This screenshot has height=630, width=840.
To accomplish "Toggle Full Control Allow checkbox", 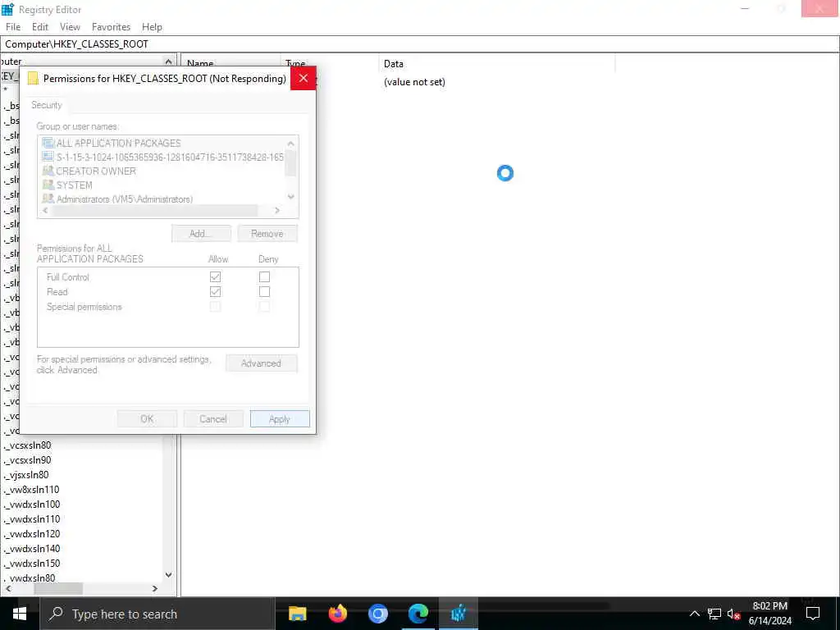I will 216,277.
